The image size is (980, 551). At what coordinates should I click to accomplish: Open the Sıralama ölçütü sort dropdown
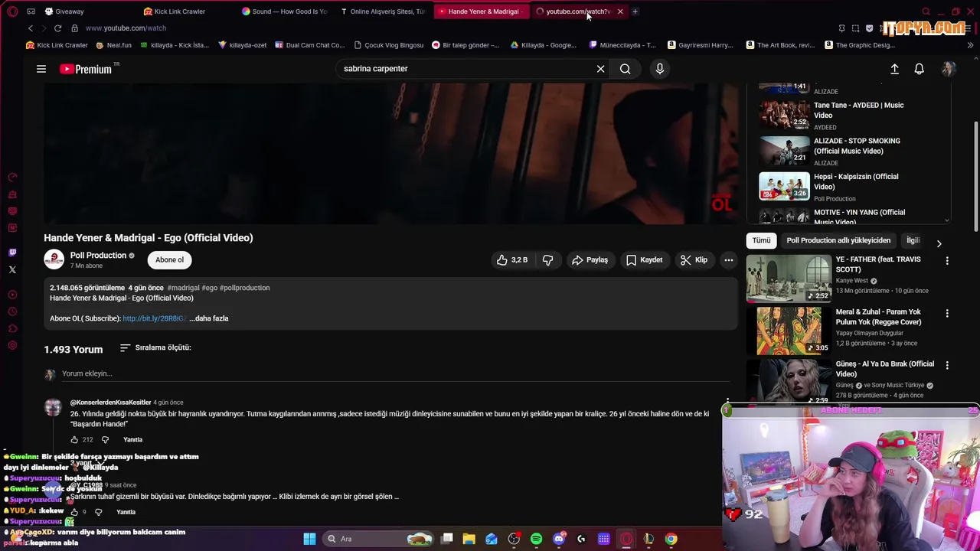155,347
